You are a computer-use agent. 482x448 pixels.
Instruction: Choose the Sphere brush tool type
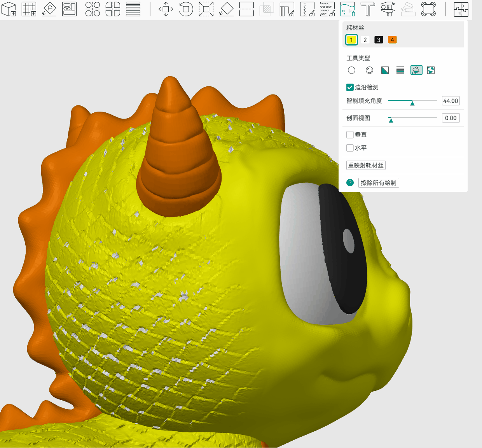pos(369,70)
